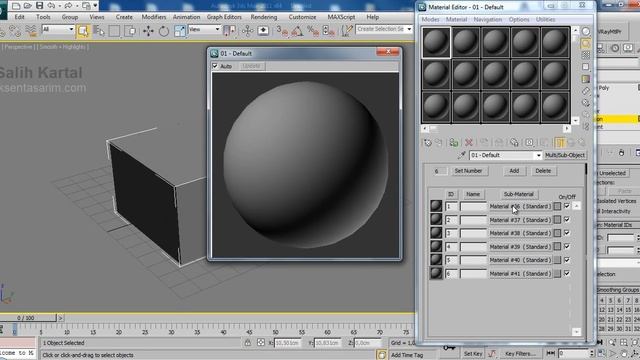Viewport: 640px width, 360px height.
Task: Open Material Editor Utilities menu
Action: coord(545,20)
